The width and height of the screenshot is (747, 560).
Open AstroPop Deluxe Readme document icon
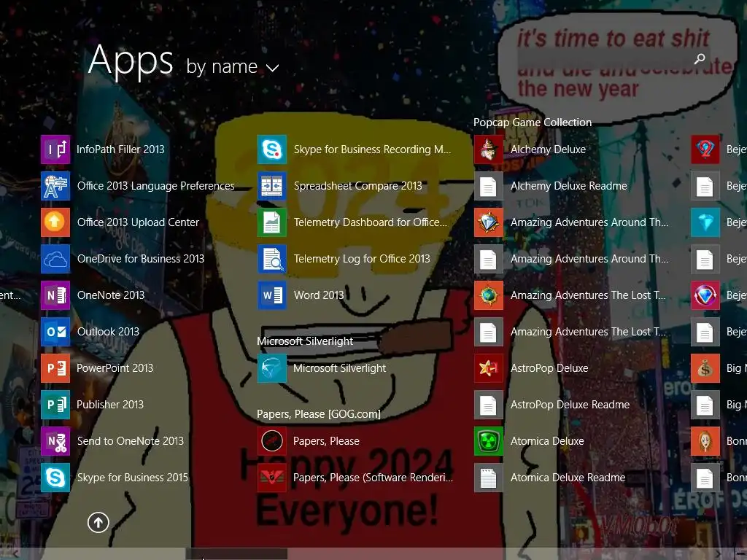point(489,405)
